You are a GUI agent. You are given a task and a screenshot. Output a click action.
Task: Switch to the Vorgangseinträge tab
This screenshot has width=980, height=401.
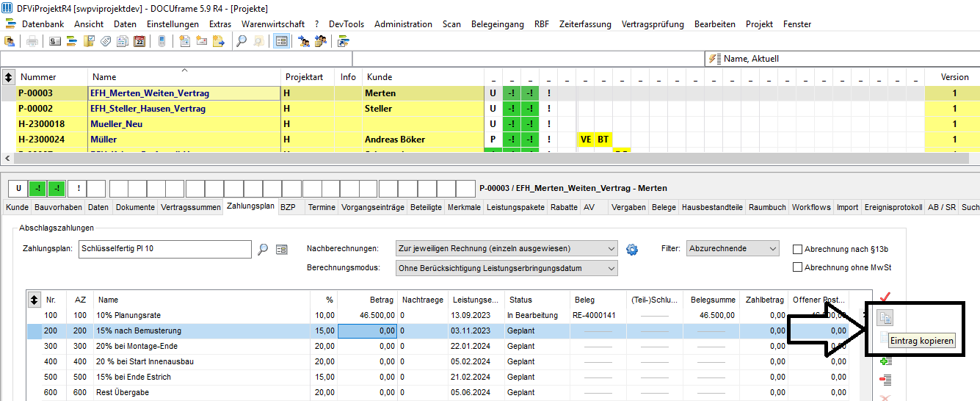click(373, 207)
